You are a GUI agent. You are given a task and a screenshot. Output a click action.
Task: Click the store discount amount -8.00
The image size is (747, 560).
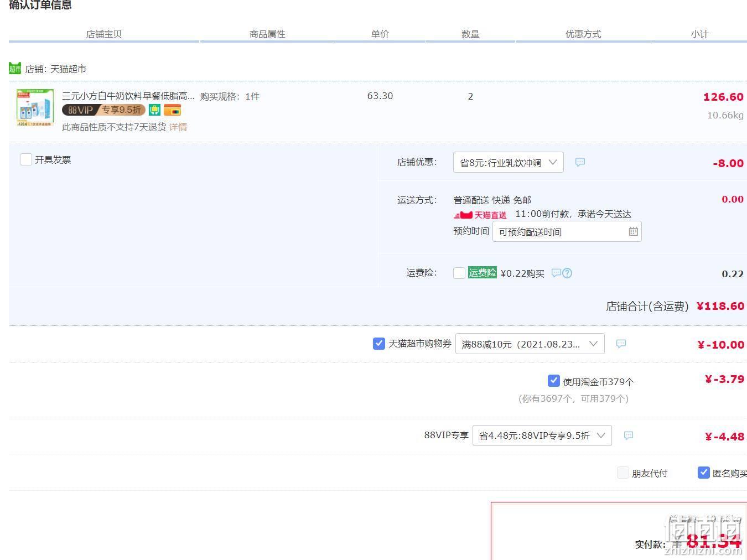pos(728,163)
